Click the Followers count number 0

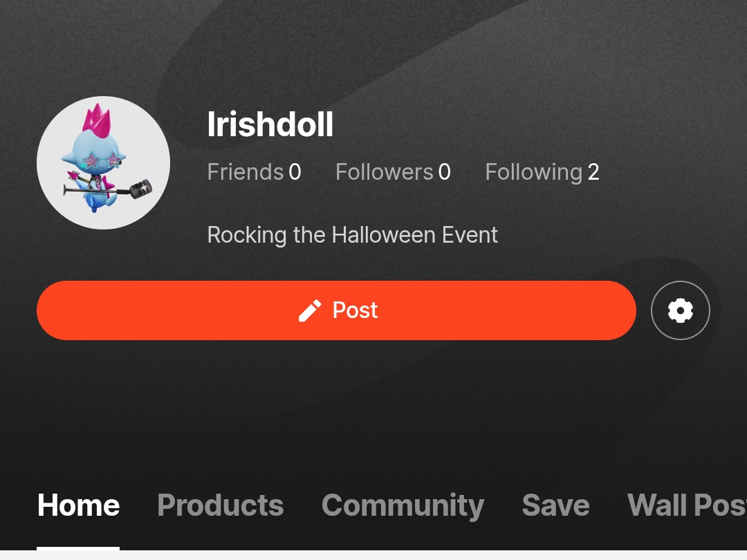(x=445, y=172)
